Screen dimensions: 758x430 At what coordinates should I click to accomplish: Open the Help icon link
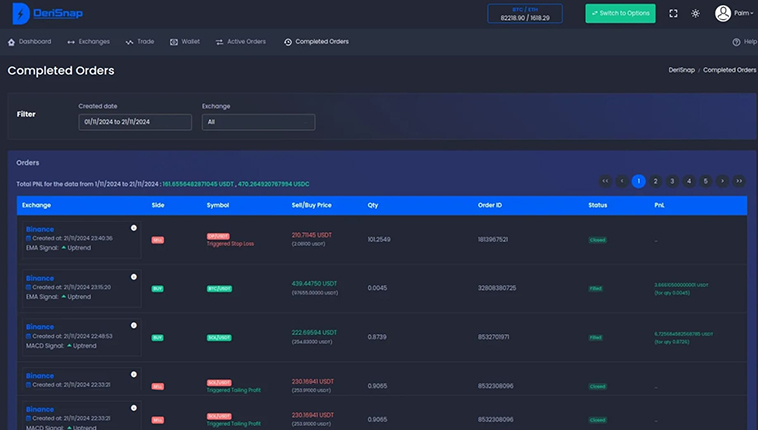point(744,42)
